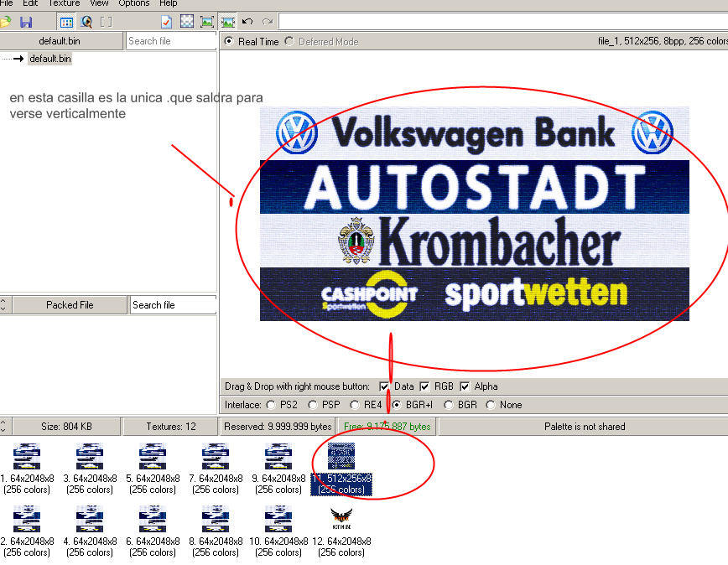Select default.bin in the file tree
Viewport: 728px width, 565px height.
point(49,59)
